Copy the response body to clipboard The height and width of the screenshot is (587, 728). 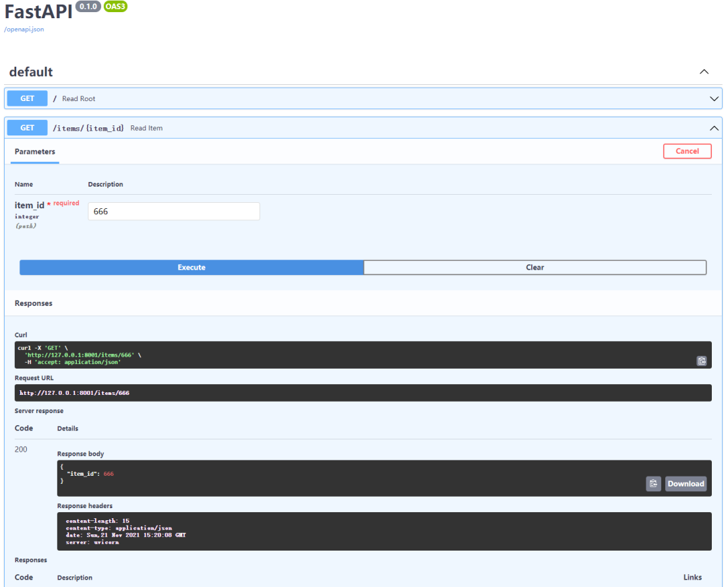pos(653,483)
